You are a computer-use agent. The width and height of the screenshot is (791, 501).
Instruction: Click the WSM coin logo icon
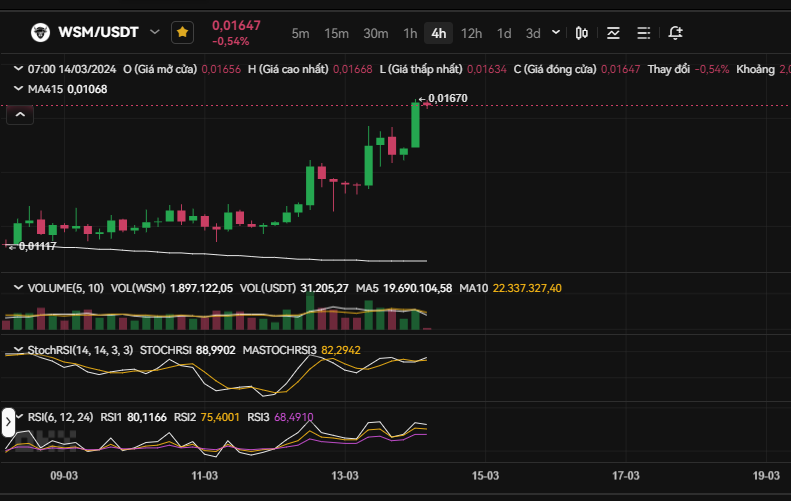tap(40, 33)
